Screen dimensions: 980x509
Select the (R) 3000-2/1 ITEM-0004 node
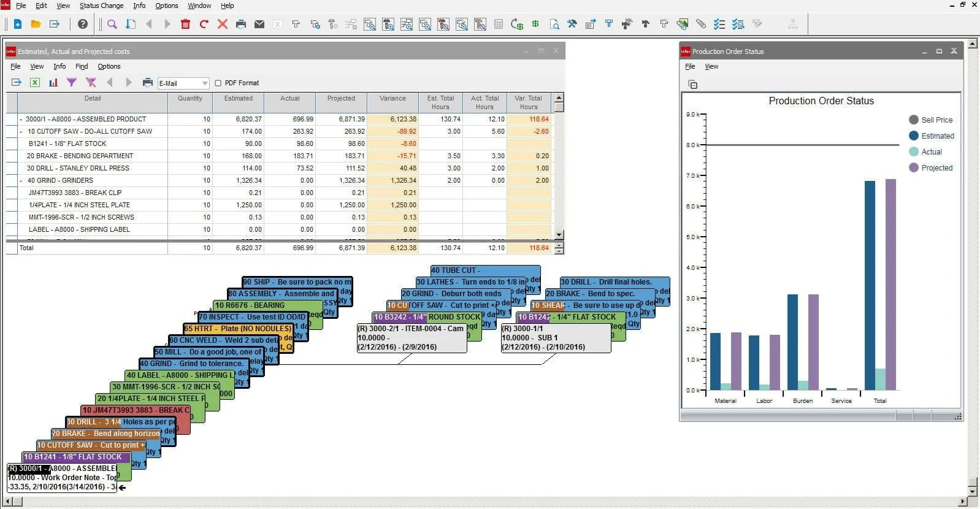tap(412, 338)
